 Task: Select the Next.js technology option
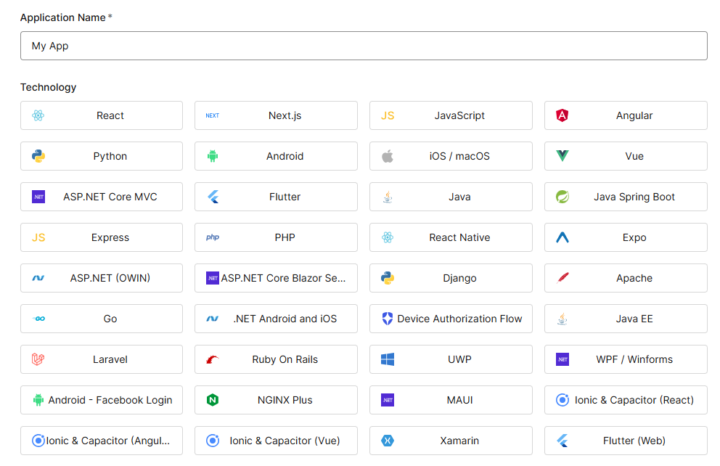pos(276,116)
